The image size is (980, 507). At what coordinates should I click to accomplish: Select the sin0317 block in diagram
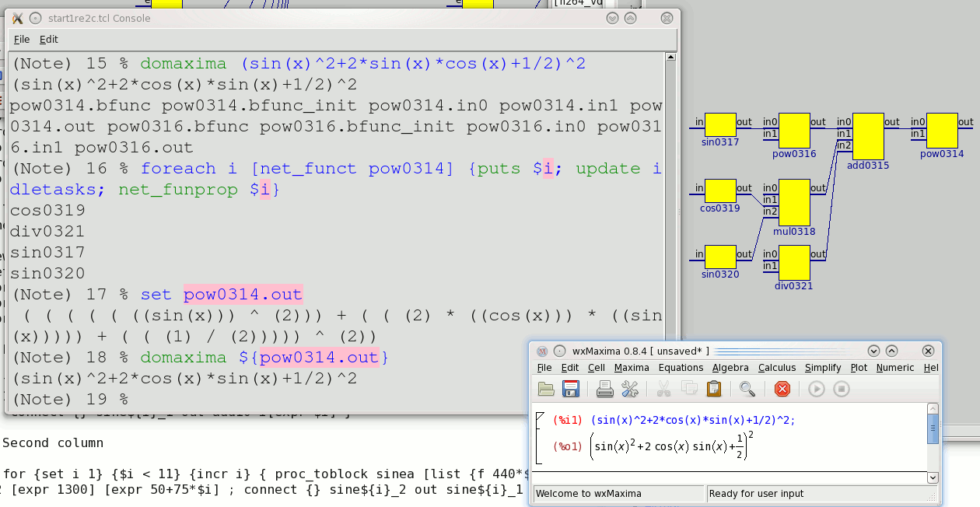coord(720,125)
